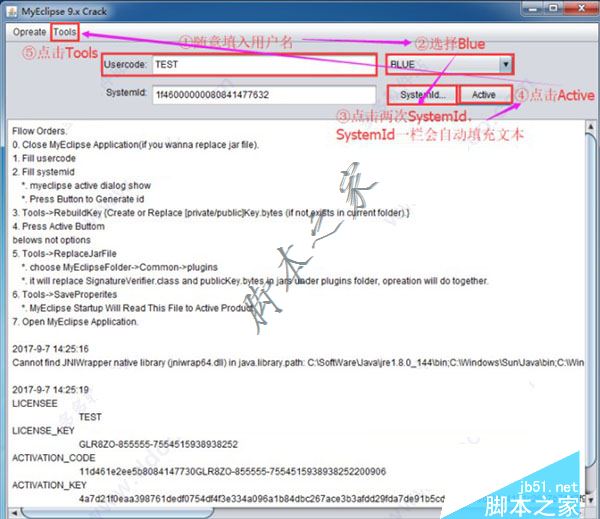Click the timestamp '2017-9-7 14:25:19'

click(51, 390)
